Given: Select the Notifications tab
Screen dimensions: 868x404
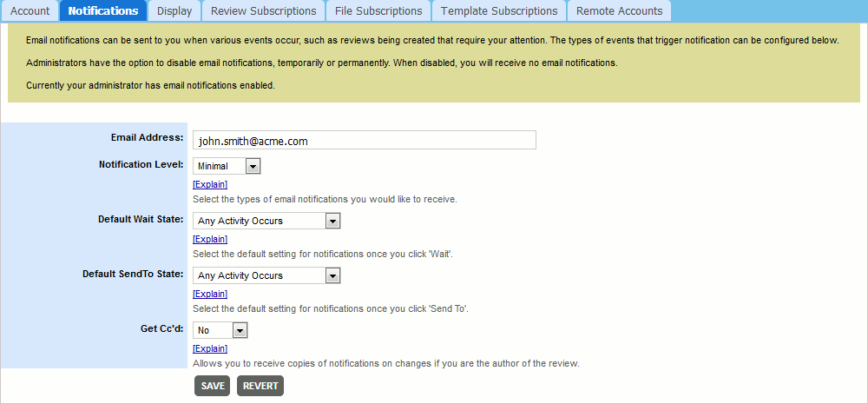Looking at the screenshot, I should pos(102,11).
